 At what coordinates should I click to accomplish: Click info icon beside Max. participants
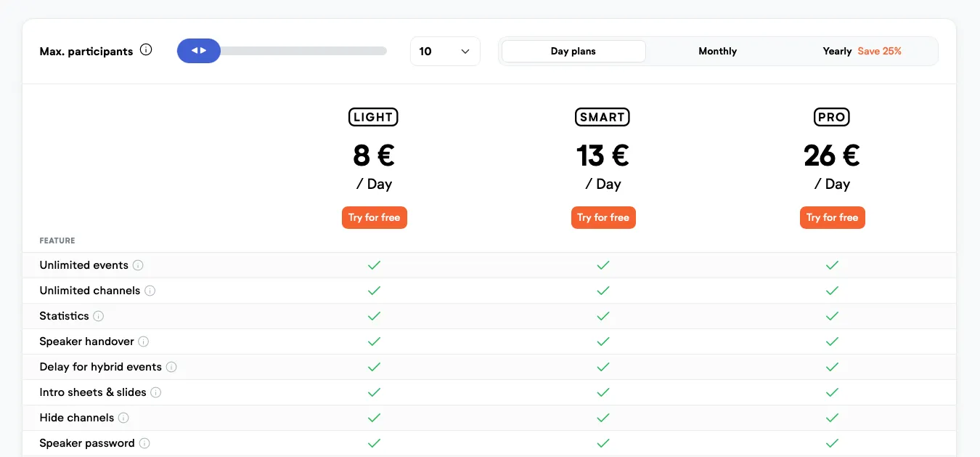coord(146,50)
